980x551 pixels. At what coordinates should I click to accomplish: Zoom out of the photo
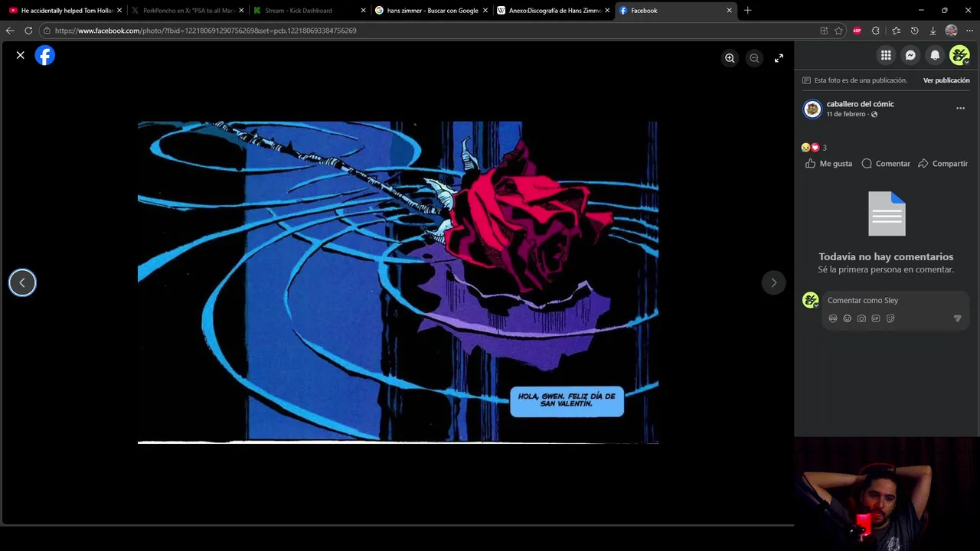(x=754, y=58)
